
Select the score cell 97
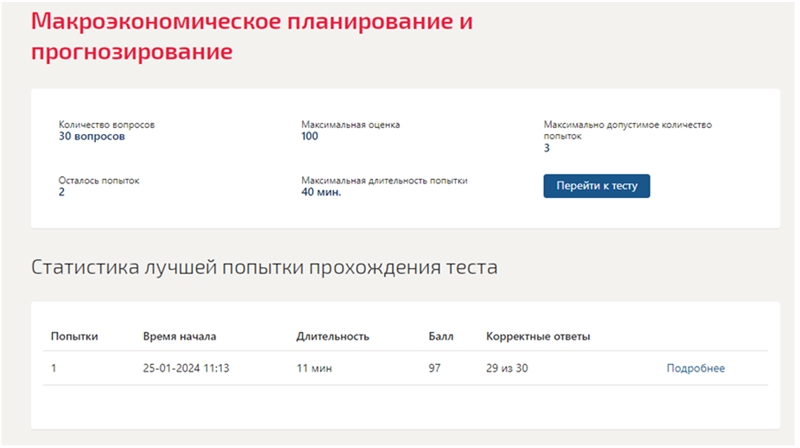(x=435, y=368)
